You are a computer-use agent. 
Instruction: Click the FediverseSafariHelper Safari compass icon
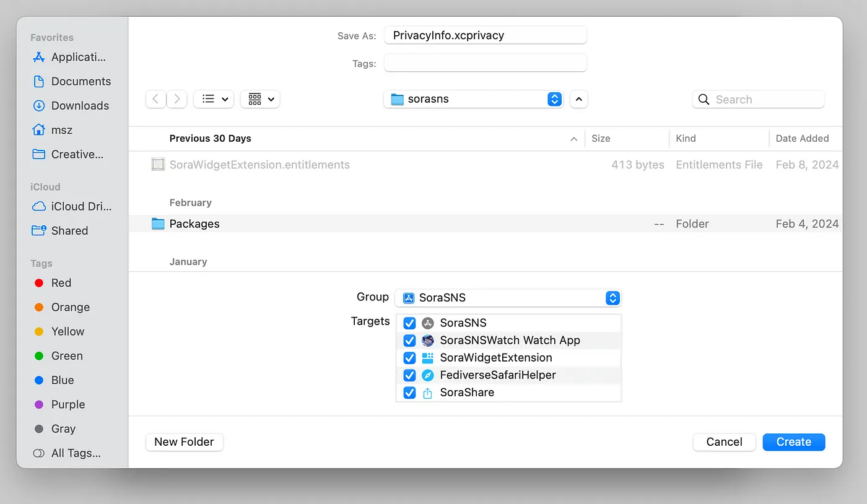click(x=428, y=375)
